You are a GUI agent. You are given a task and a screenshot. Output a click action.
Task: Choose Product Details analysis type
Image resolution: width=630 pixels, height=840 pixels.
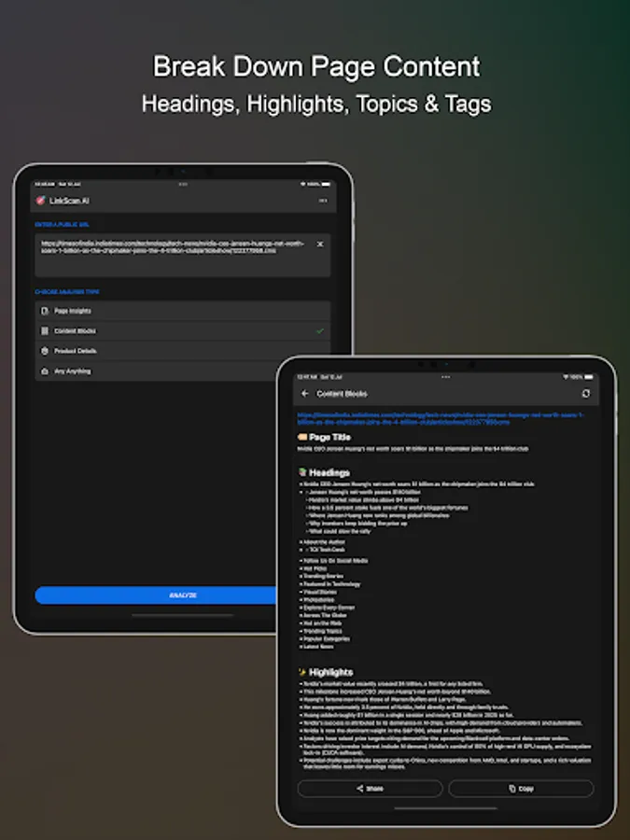pos(183,351)
